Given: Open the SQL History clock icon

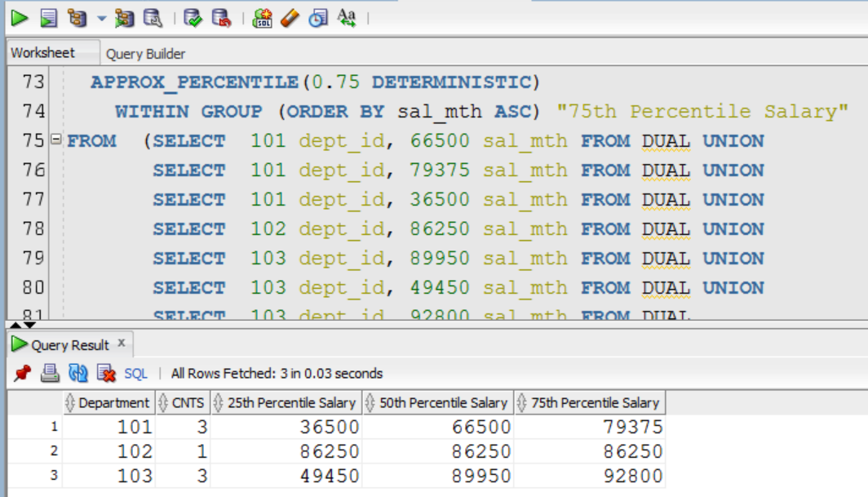Looking at the screenshot, I should click(x=318, y=18).
